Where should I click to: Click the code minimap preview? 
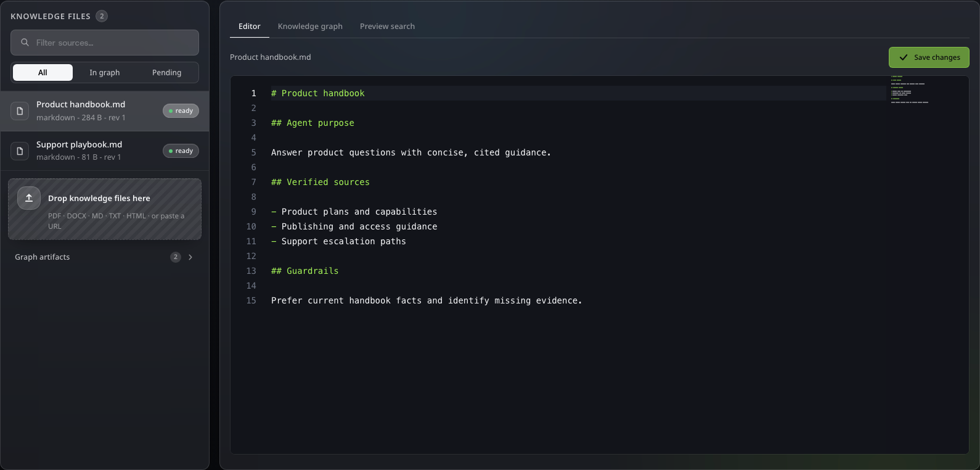(909, 89)
